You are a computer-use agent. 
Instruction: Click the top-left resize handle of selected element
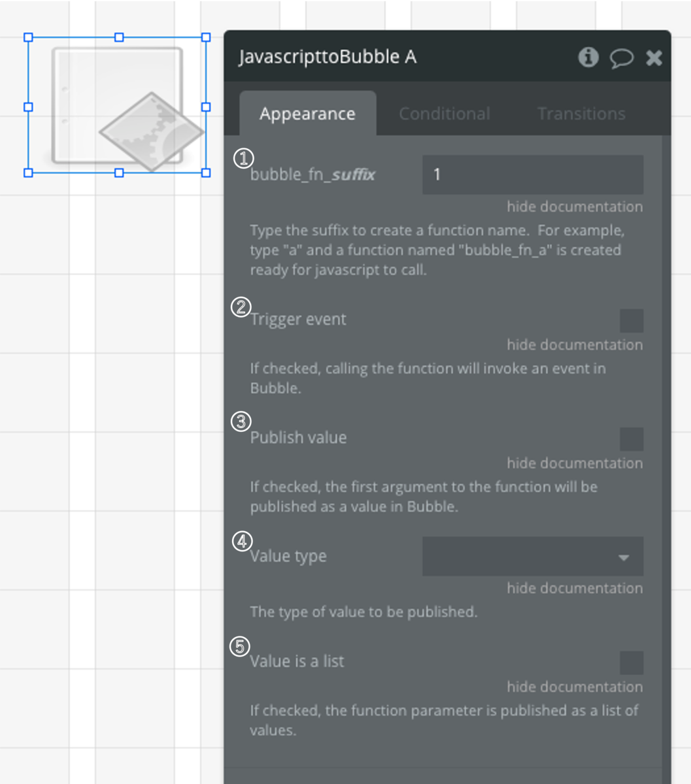(x=28, y=37)
